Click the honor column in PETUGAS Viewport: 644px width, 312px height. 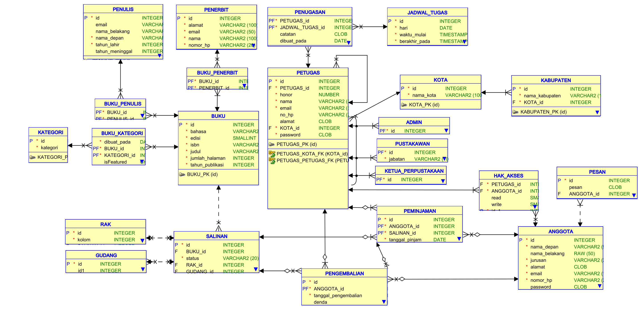(286, 95)
